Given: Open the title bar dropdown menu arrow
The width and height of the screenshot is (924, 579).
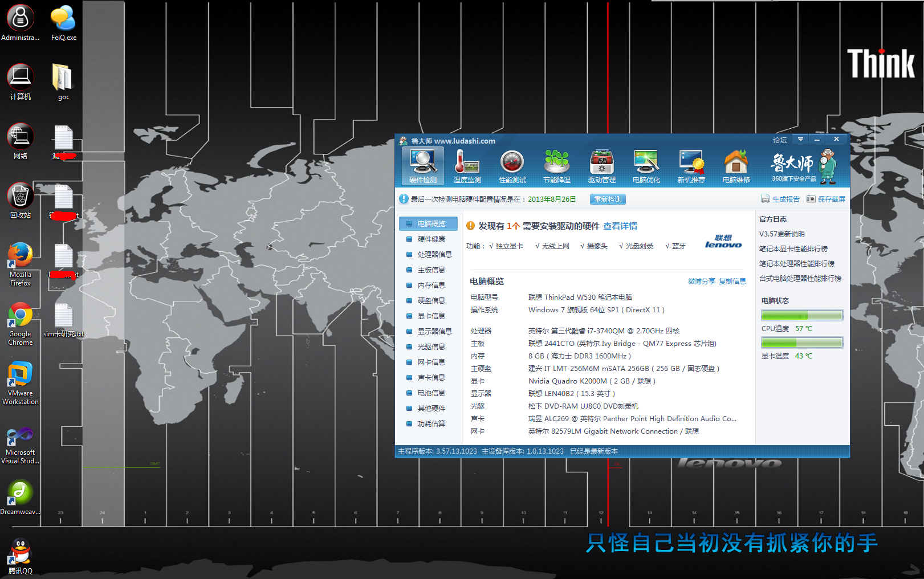Looking at the screenshot, I should pos(800,140).
